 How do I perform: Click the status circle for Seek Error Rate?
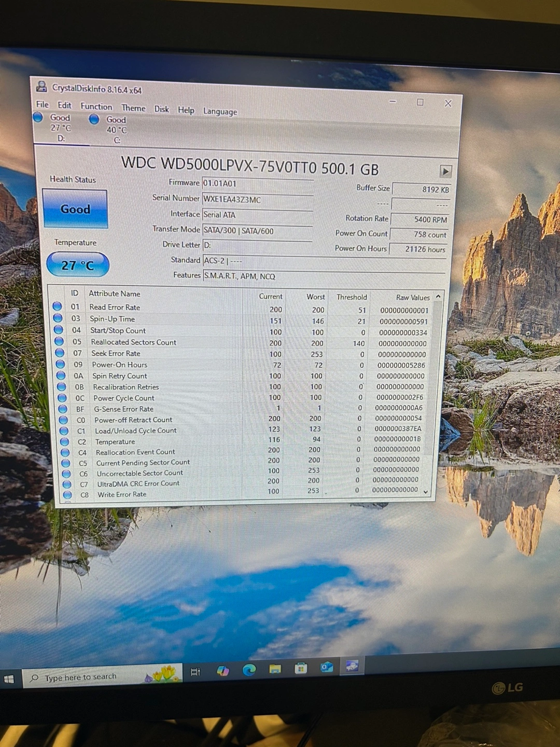[59, 353]
